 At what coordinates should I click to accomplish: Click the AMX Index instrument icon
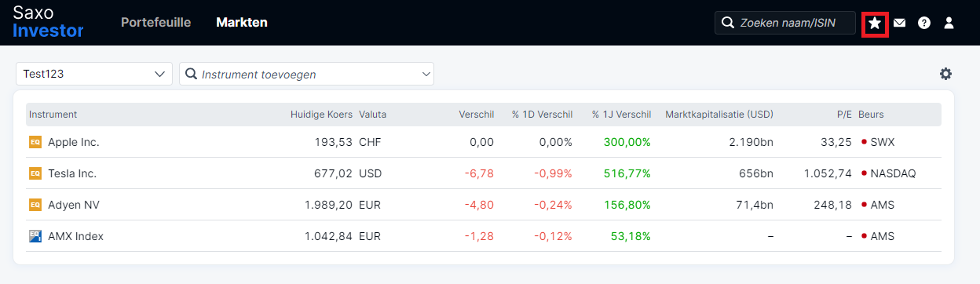pyautogui.click(x=35, y=236)
